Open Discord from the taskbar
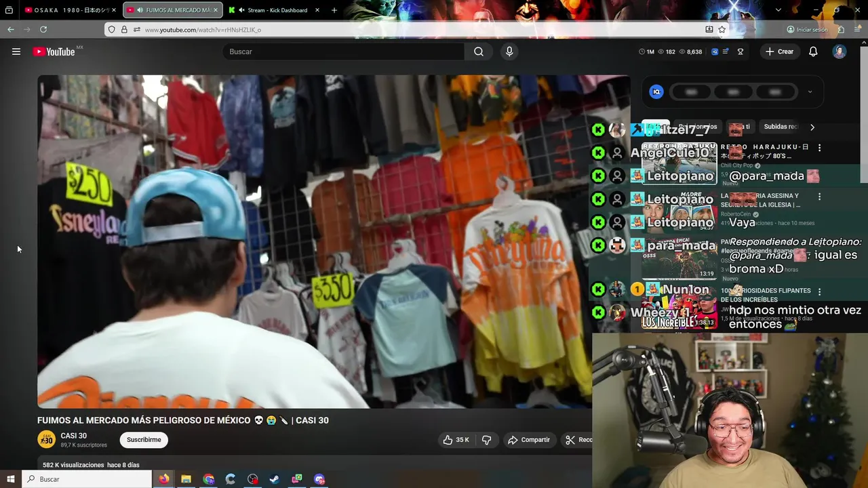 coord(319,479)
